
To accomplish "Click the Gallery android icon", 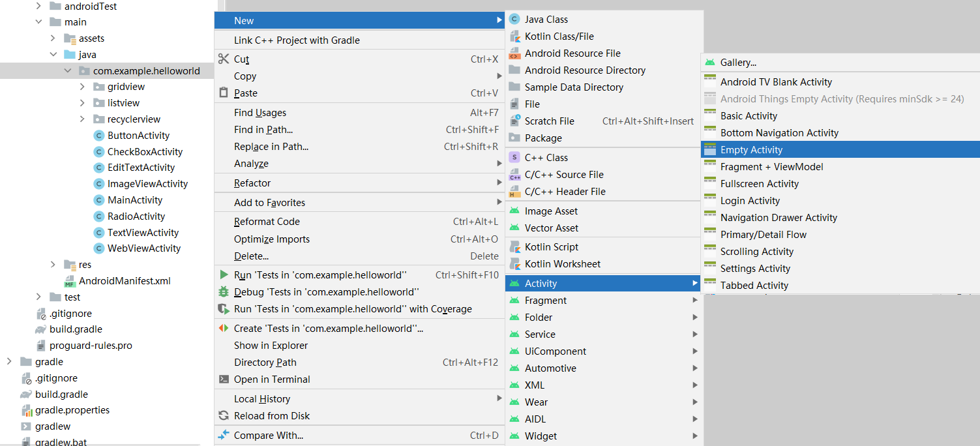I will (x=710, y=63).
